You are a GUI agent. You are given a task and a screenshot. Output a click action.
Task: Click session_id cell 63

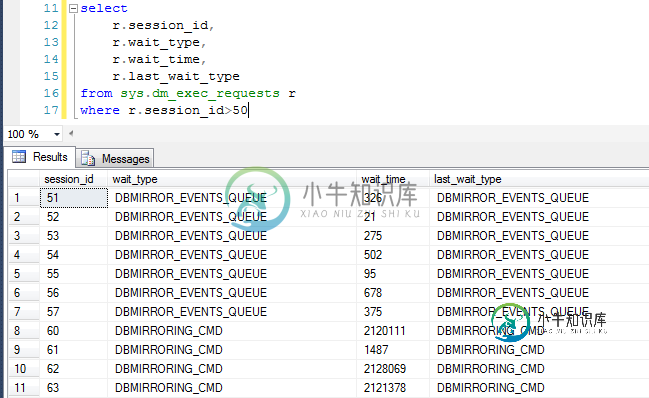74,388
